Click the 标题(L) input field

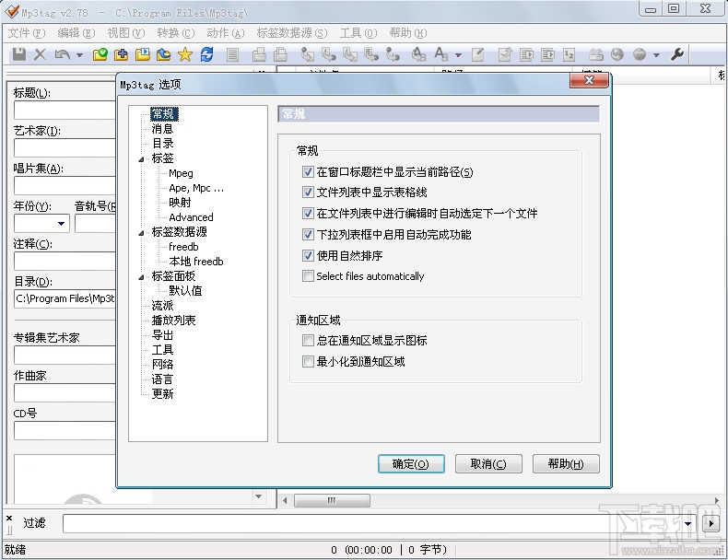65,111
